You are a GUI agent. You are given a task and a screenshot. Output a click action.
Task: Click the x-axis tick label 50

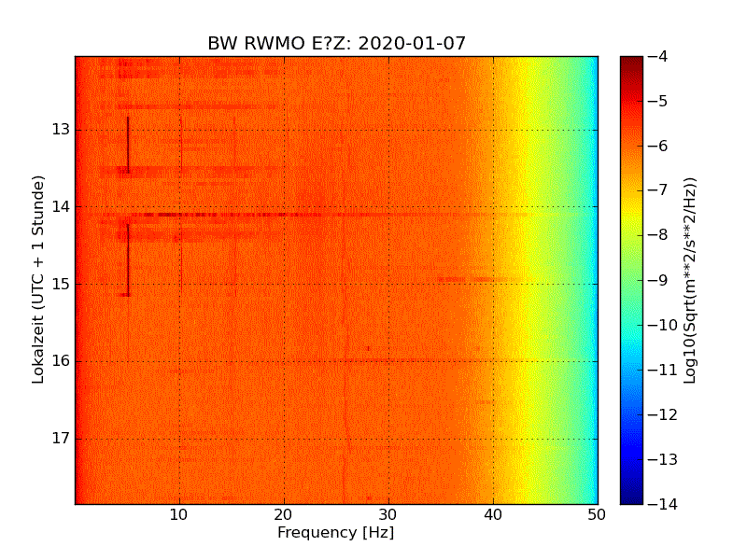click(x=597, y=515)
